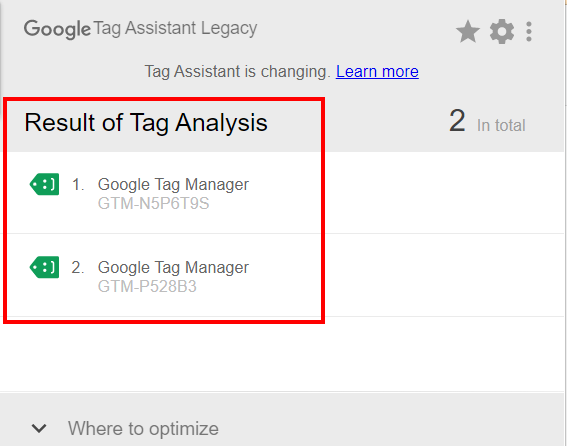The width and height of the screenshot is (567, 446).
Task: Click the 2 In total counter
Action: pos(487,122)
